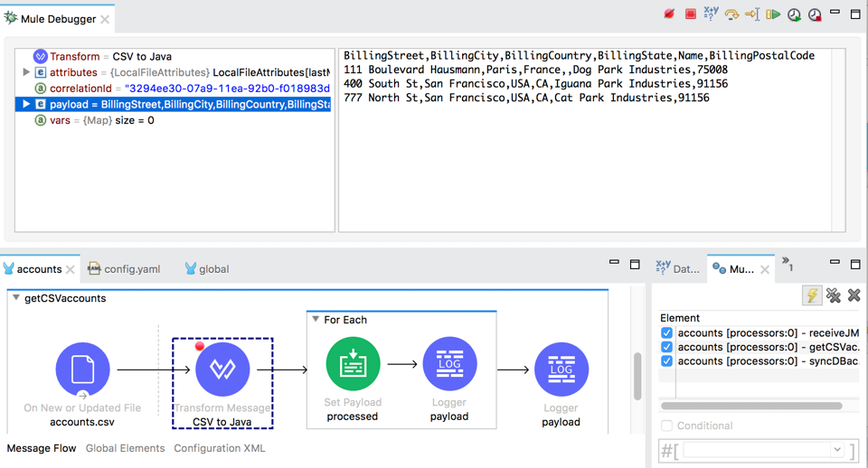Click the correlationId attribute icon
This screenshot has width=868, height=468.
41,89
